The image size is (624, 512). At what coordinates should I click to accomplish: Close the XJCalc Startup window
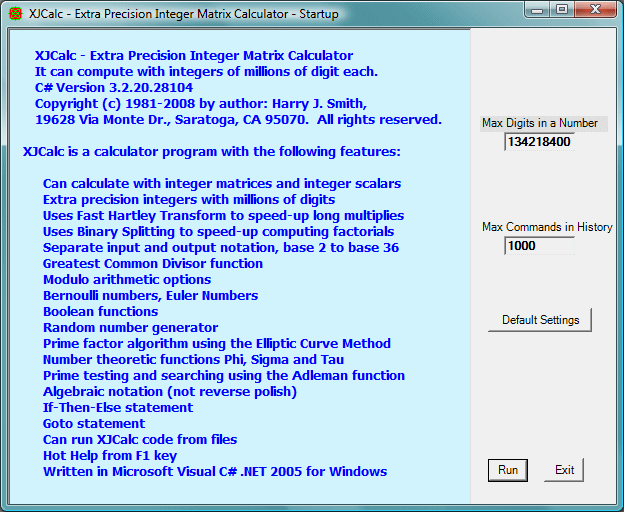(x=595, y=10)
